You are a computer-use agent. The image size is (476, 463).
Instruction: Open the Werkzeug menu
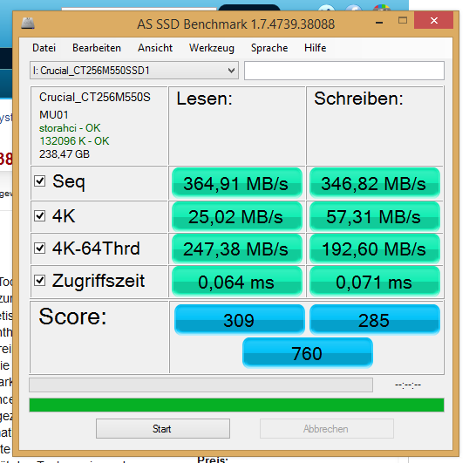point(212,48)
